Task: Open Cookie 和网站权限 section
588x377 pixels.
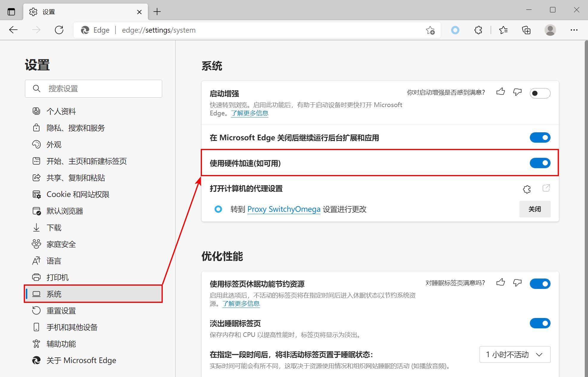Action: click(x=94, y=194)
